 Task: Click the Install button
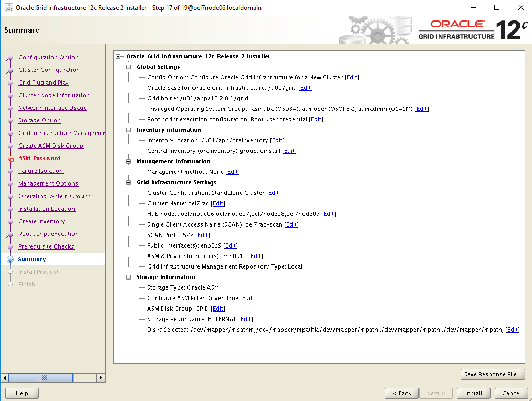point(473,393)
